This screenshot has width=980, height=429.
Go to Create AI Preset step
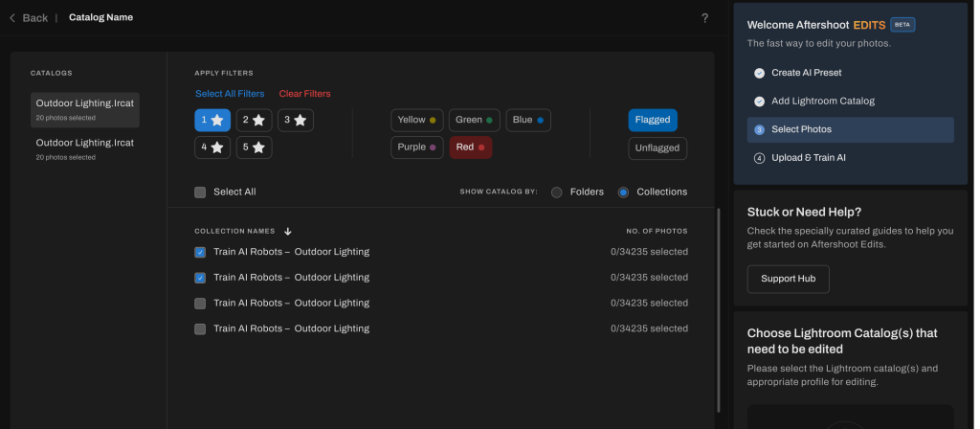(x=806, y=73)
